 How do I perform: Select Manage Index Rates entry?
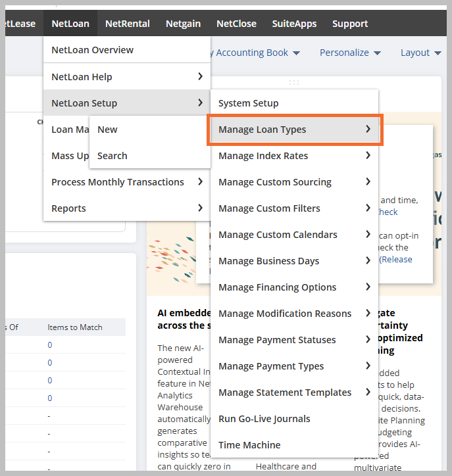click(x=294, y=155)
